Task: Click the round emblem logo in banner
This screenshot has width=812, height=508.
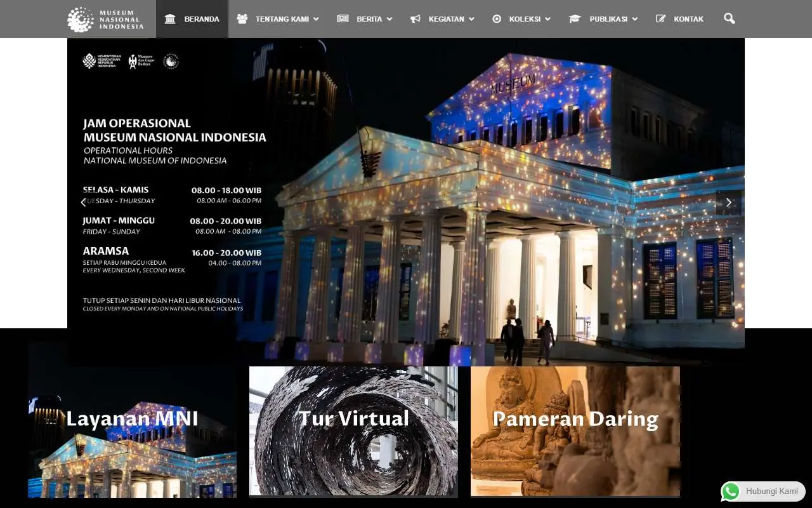Action: tap(171, 61)
